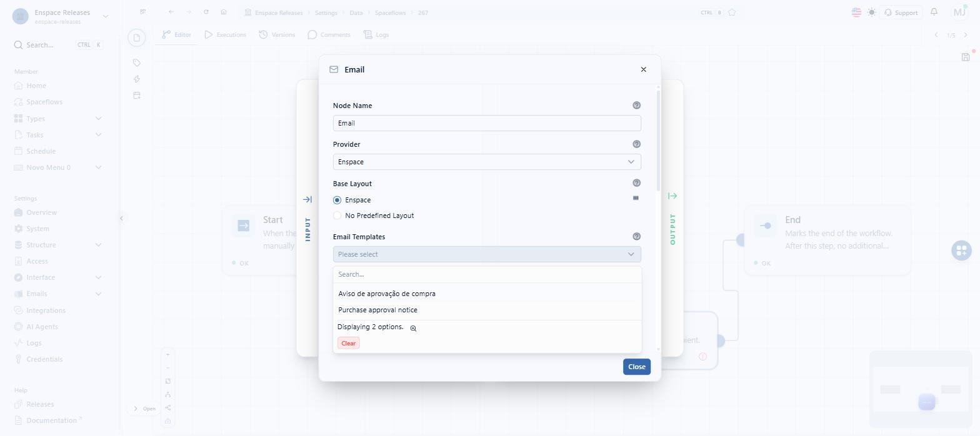Screen dimensions: 980x436
Task: Expand the Tasks menu chevron in sidebar
Action: [x=99, y=135]
